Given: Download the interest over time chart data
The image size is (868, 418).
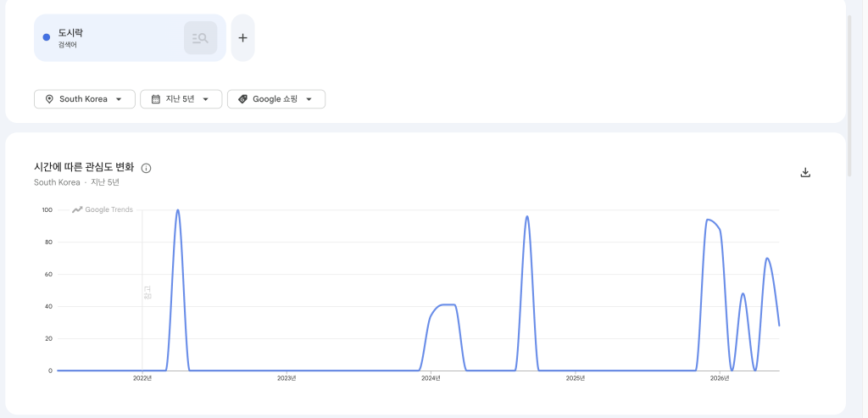Looking at the screenshot, I should 805,172.
